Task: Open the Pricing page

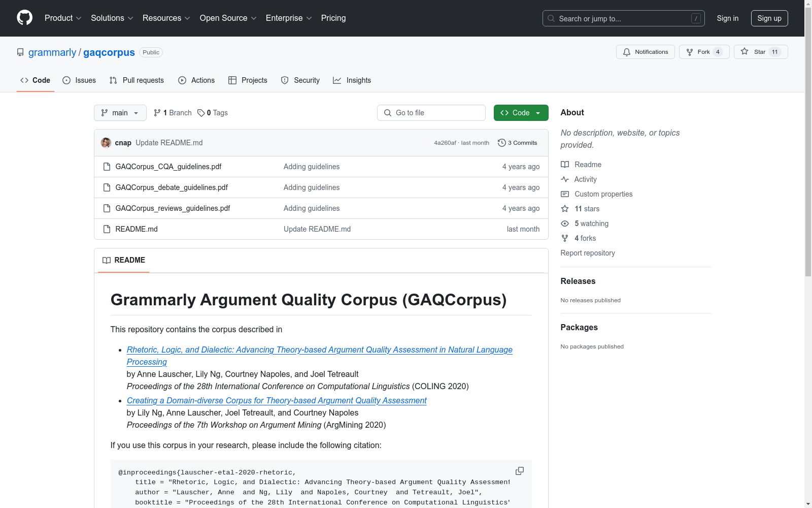Action: point(333,18)
